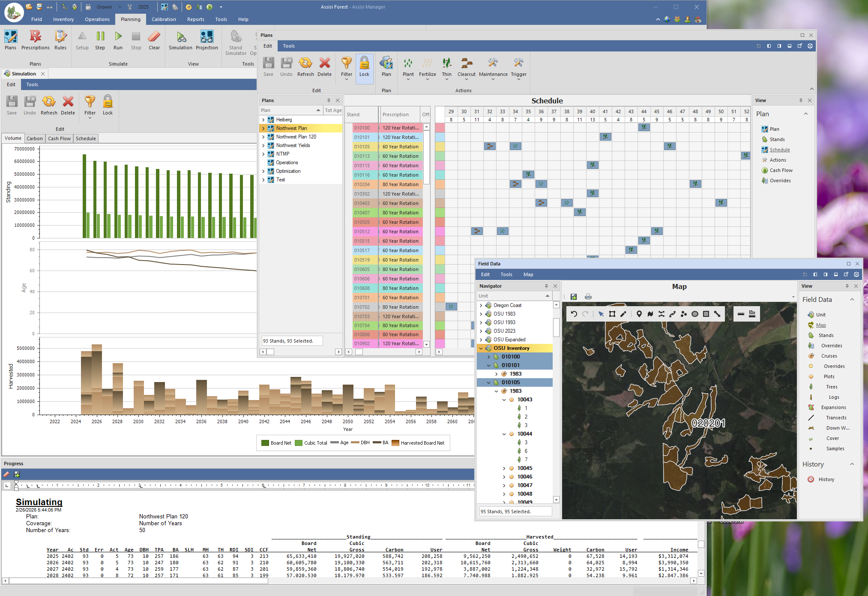Click the map print icon

point(588,297)
